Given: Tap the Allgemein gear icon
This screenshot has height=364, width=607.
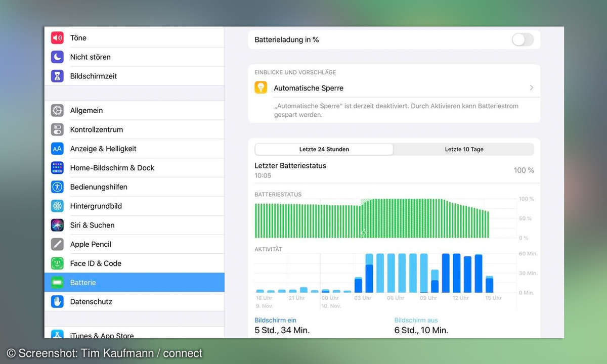Looking at the screenshot, I should pyautogui.click(x=57, y=110).
